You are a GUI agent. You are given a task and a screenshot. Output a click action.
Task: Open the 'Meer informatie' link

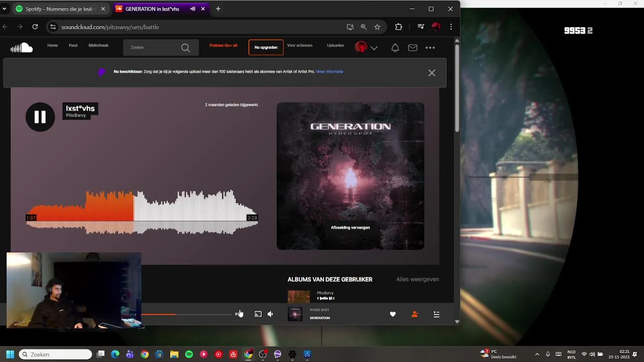(x=330, y=72)
